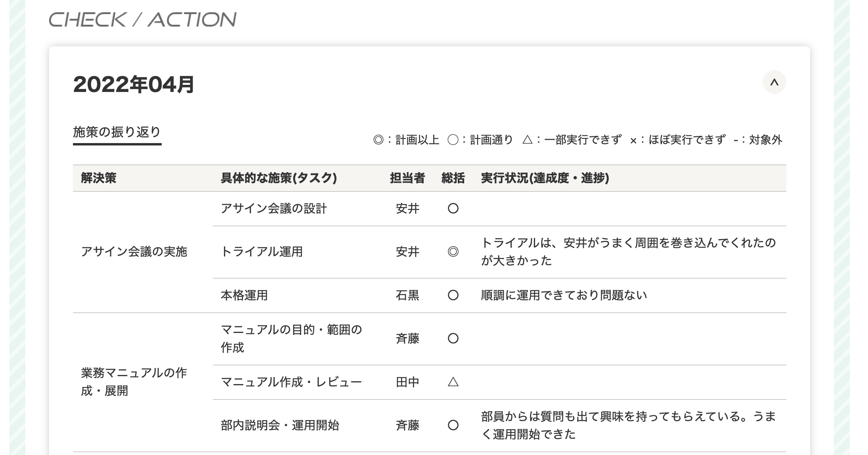Click the circle status icon for 本格運用

click(453, 295)
